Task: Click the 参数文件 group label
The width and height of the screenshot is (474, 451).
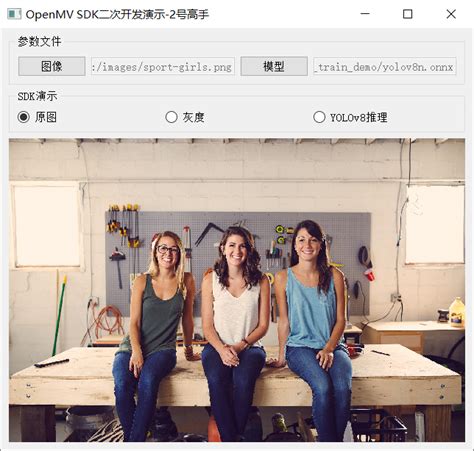Action: (x=39, y=42)
